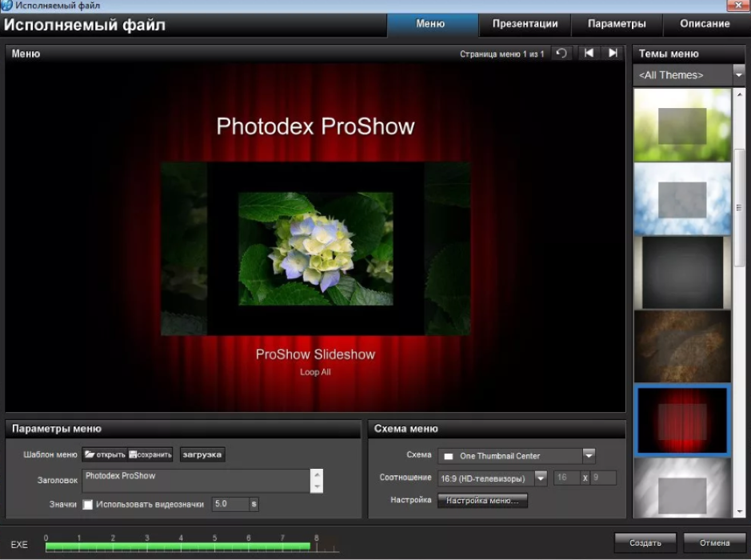The image size is (751, 560).
Task: Expand the All Themes dropdown
Action: [x=738, y=75]
